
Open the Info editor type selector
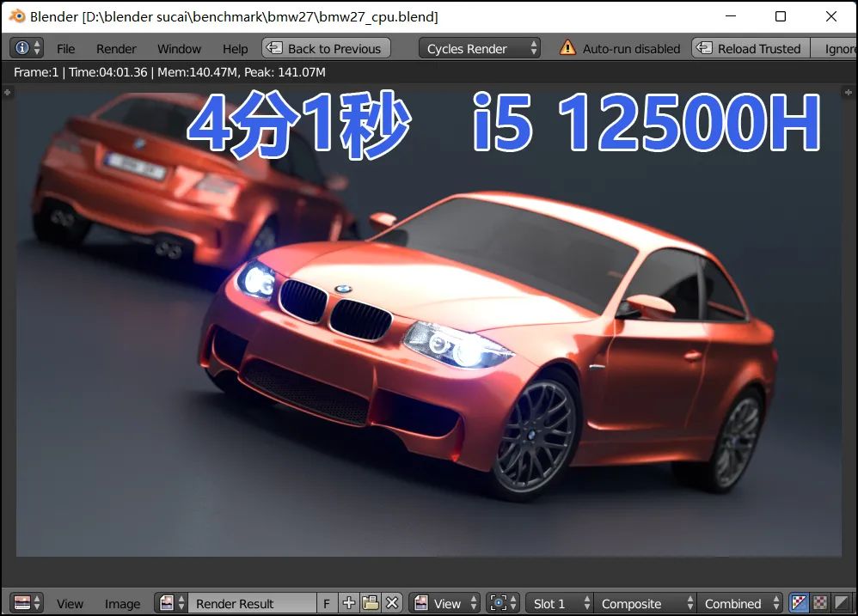[x=27, y=48]
